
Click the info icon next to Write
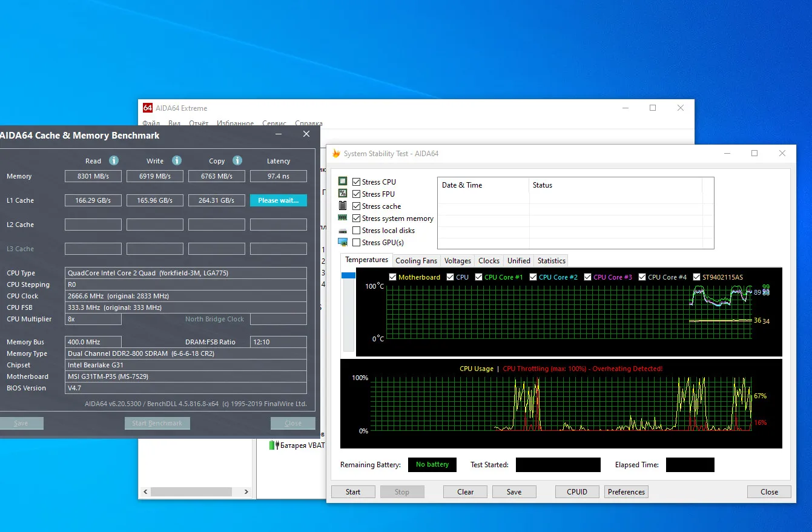click(x=177, y=160)
